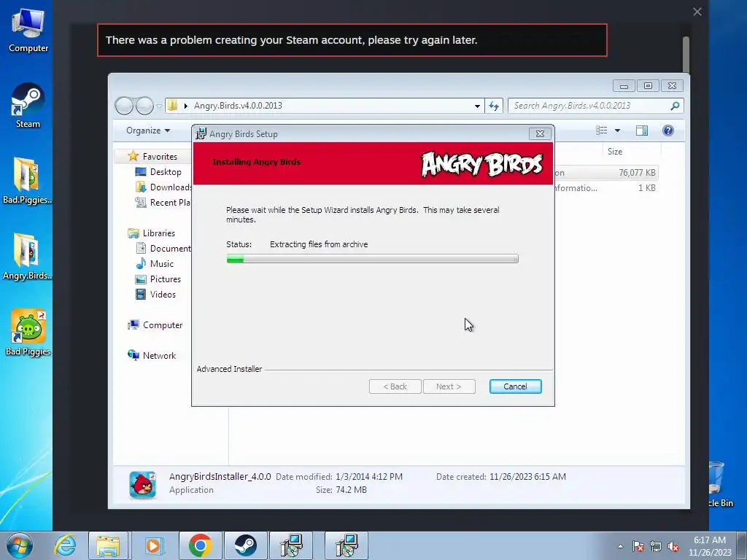Open the recent pages dropdown in Explorer
This screenshot has width=747, height=560.
(x=159, y=106)
